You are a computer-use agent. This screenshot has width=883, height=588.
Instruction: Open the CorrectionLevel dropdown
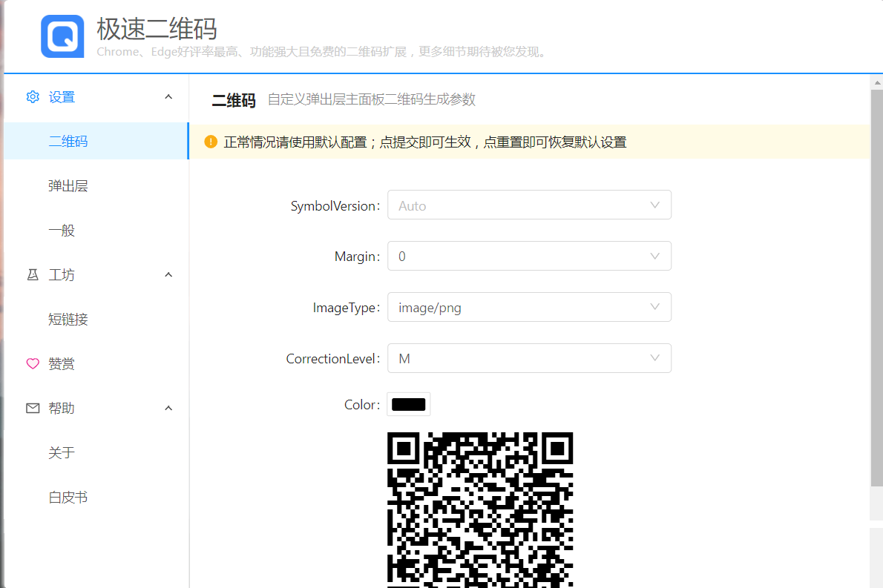[x=529, y=358]
